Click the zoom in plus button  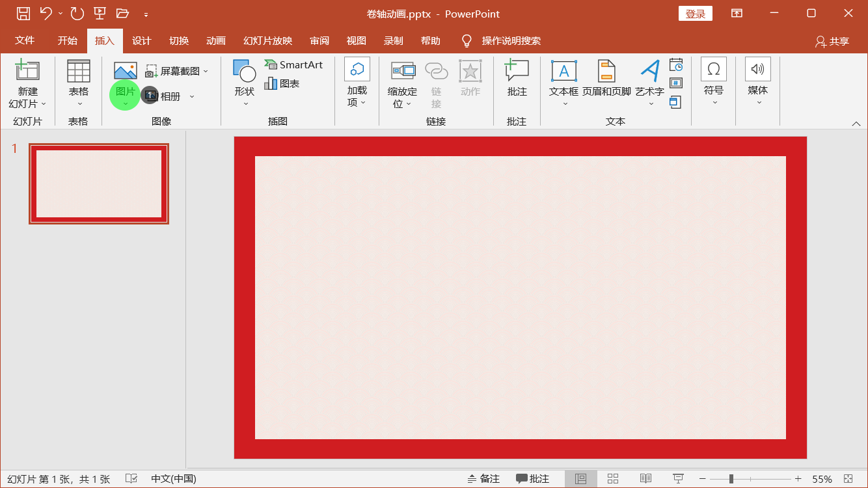798,479
